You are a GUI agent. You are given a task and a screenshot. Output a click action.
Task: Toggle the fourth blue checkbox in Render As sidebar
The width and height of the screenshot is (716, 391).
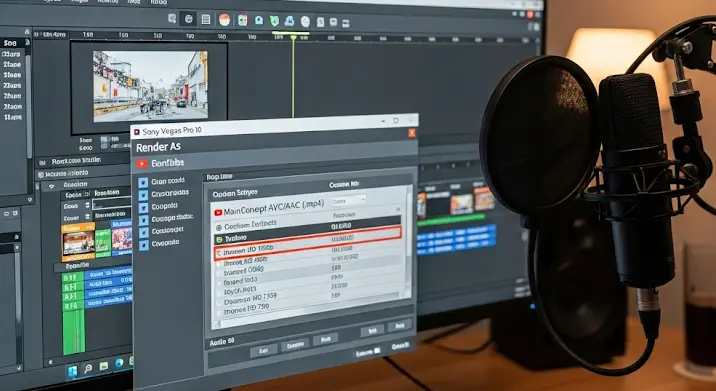[x=143, y=220]
